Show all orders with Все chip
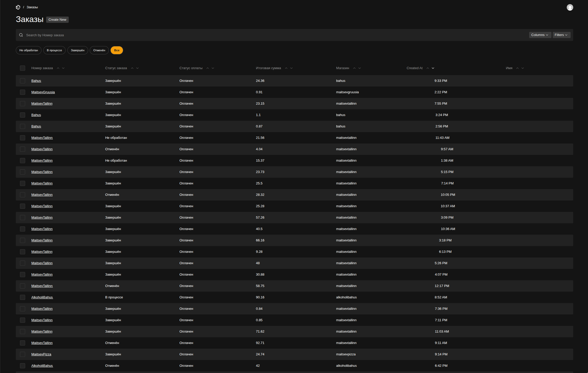 pos(117,50)
